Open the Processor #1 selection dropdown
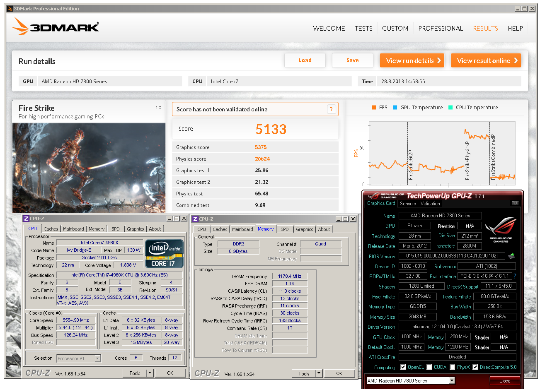This screenshot has height=392, width=540. pyautogui.click(x=98, y=358)
